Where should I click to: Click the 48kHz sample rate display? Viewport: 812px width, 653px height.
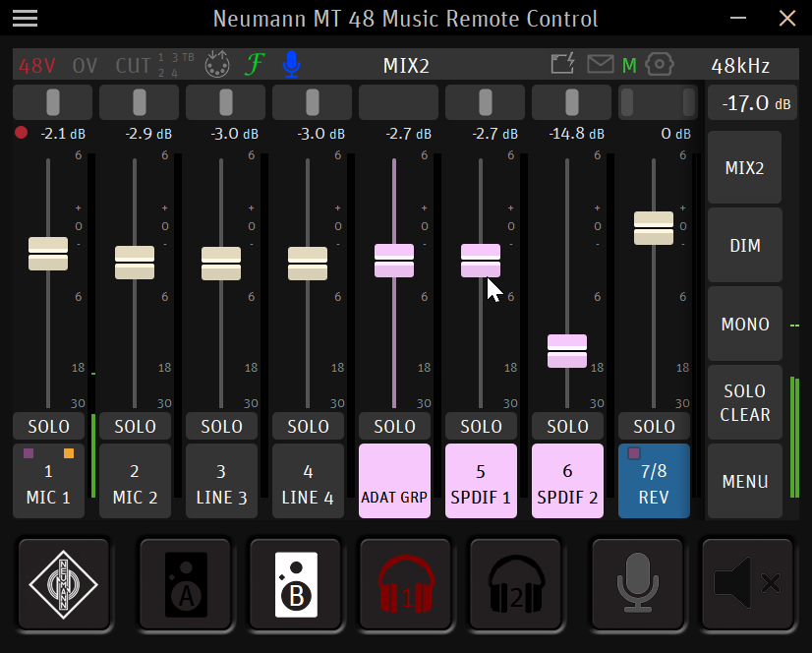[x=740, y=66]
